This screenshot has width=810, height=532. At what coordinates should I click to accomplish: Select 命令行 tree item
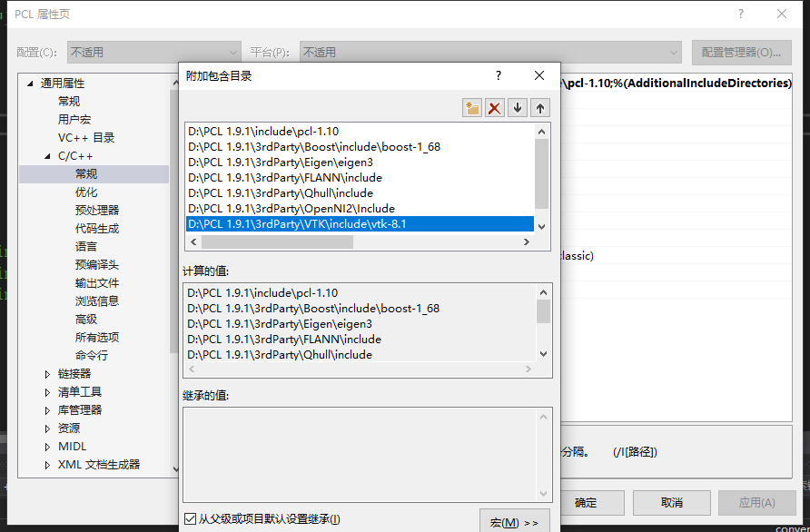point(92,355)
